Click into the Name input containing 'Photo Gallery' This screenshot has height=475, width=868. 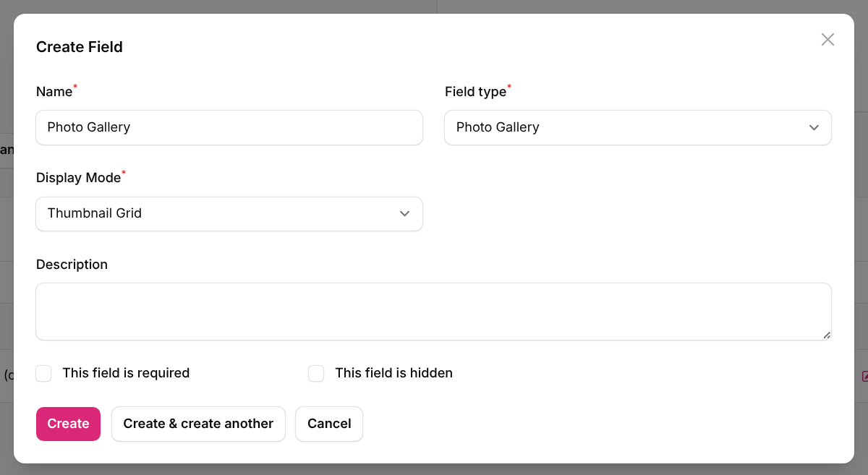[229, 127]
